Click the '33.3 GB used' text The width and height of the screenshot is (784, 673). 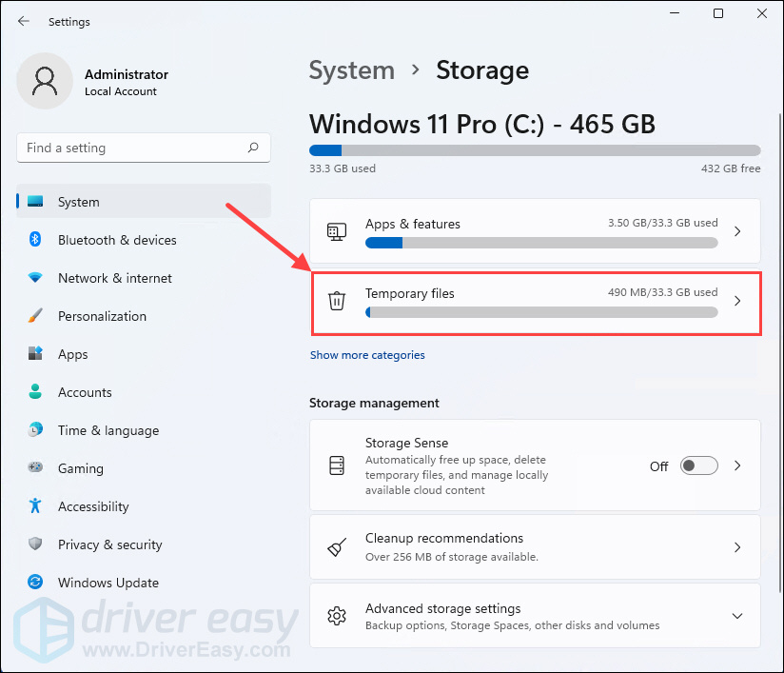[342, 168]
